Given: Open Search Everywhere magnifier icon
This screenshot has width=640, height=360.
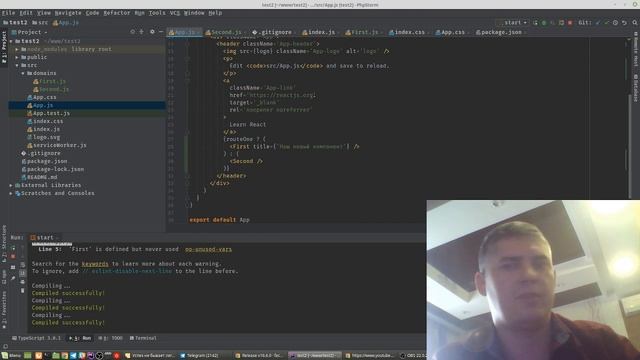Looking at the screenshot, I should click(635, 23).
